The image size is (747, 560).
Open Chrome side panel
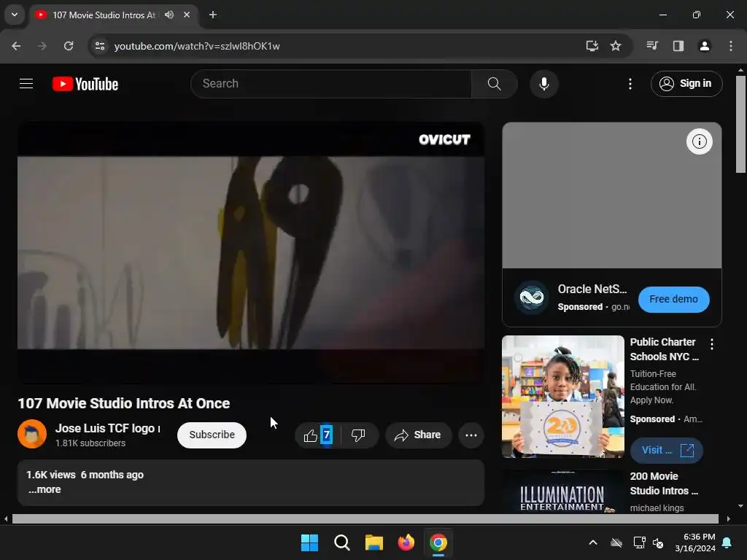[x=678, y=46]
